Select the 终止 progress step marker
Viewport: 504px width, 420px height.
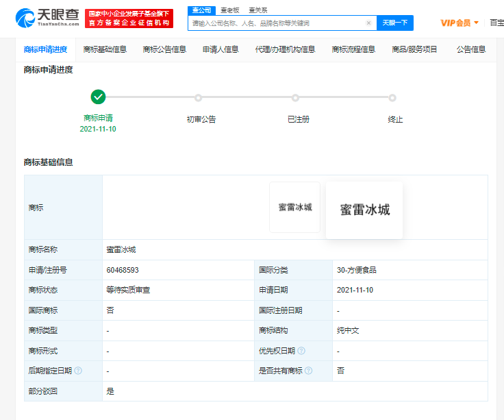pyautogui.click(x=392, y=98)
